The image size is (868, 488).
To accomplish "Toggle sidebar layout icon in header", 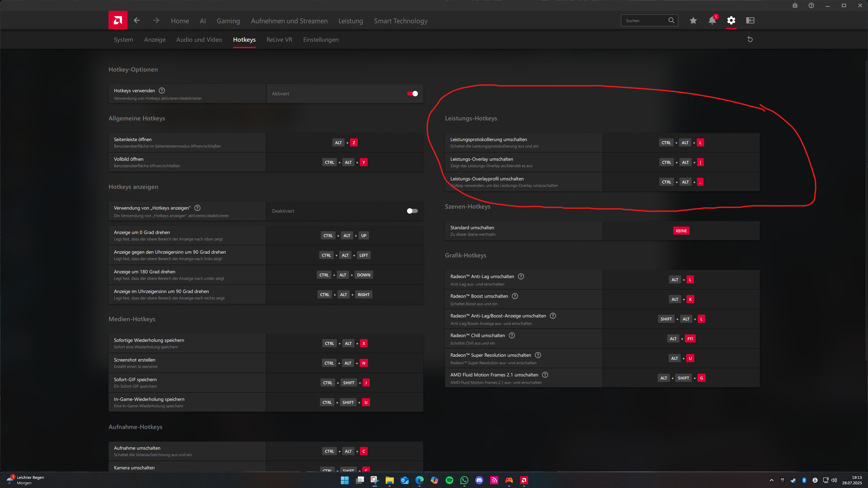I will pos(750,20).
